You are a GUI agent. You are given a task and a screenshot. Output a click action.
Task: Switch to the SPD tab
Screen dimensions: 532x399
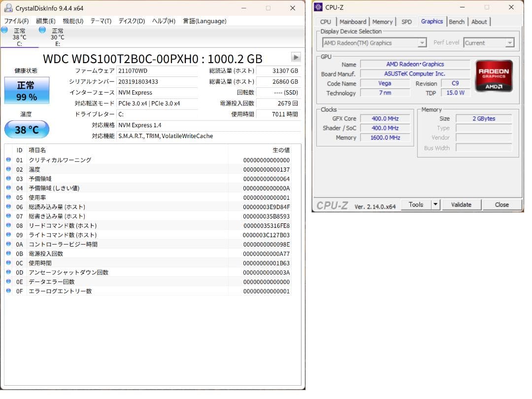tap(406, 22)
